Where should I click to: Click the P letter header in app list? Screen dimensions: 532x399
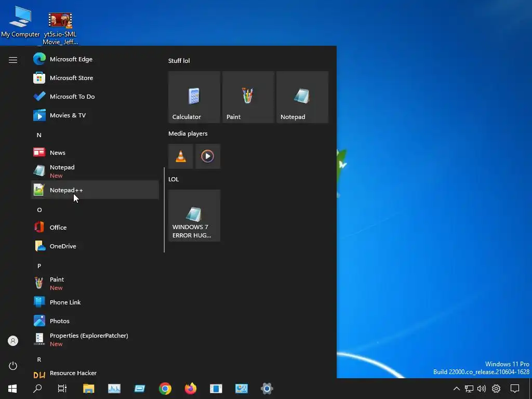pos(39,265)
